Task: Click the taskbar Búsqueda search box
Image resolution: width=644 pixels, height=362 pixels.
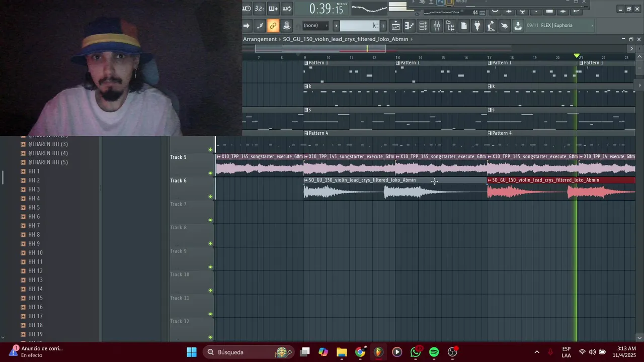Action: (x=250, y=352)
